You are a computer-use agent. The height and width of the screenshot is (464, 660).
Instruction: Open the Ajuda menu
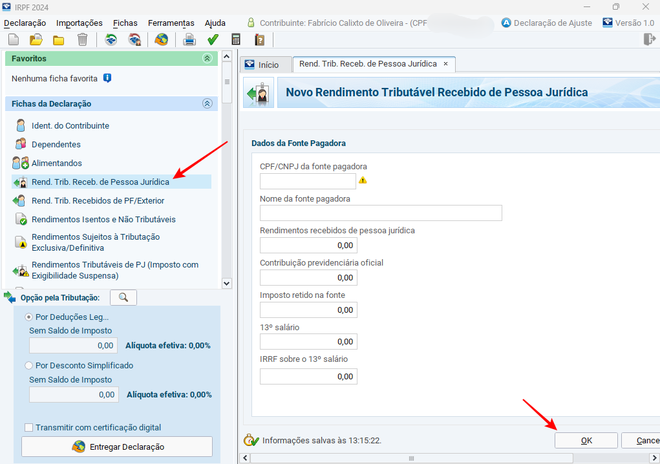coord(215,23)
